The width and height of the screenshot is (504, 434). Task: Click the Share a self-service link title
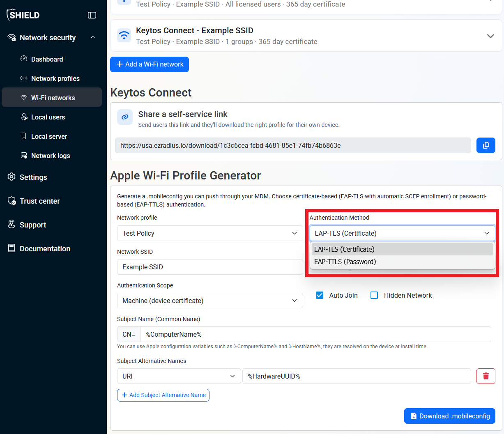[x=183, y=114]
